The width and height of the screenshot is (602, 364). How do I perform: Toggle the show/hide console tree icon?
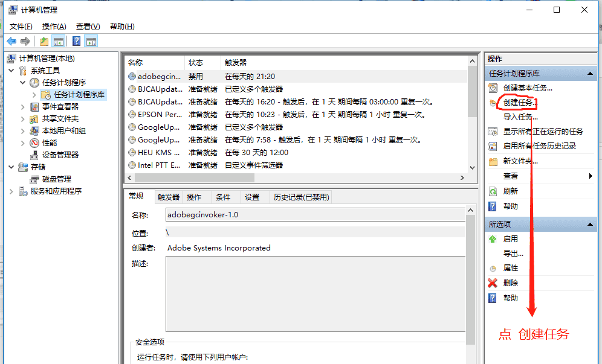(x=57, y=41)
